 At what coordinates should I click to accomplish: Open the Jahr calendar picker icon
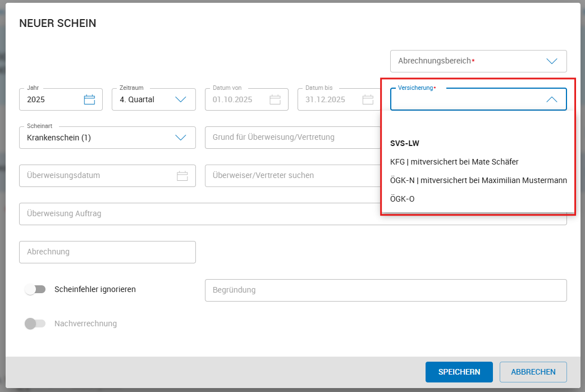pyautogui.click(x=89, y=100)
